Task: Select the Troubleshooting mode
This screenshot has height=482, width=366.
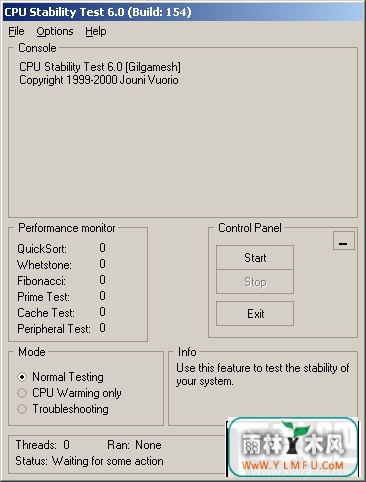Action: pyautogui.click(x=63, y=409)
